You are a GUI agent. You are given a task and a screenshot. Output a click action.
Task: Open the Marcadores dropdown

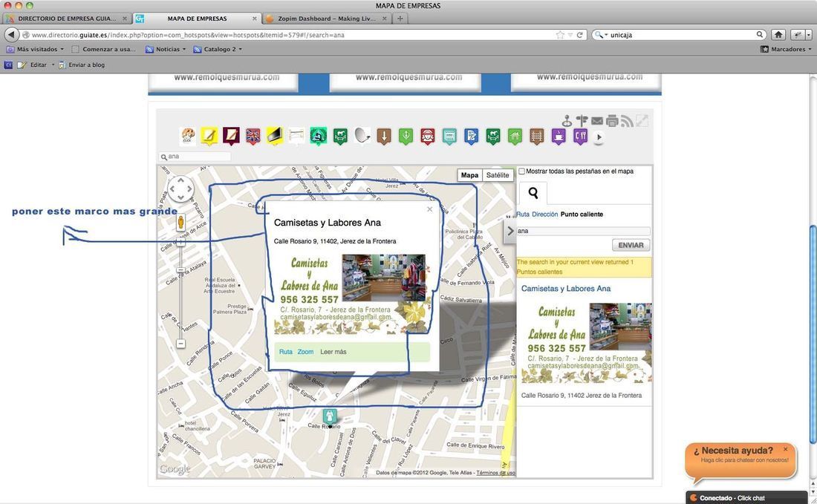[786, 49]
